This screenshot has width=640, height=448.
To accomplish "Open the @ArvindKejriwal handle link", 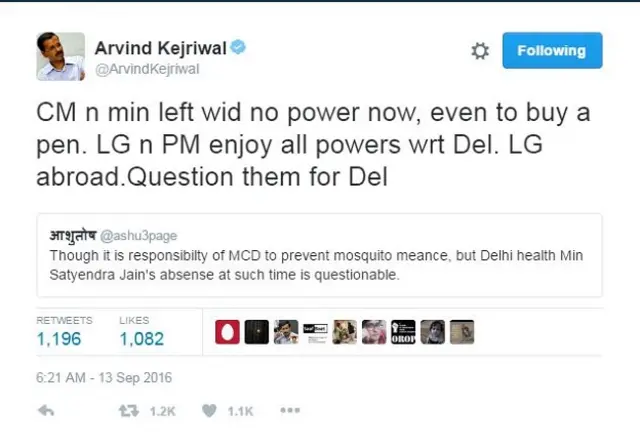I will pyautogui.click(x=147, y=69).
